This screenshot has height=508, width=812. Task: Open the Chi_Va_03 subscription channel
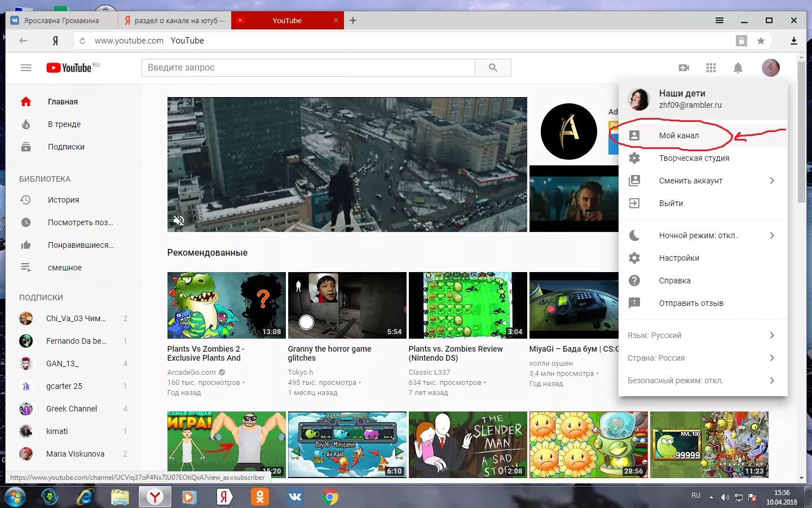tap(73, 318)
